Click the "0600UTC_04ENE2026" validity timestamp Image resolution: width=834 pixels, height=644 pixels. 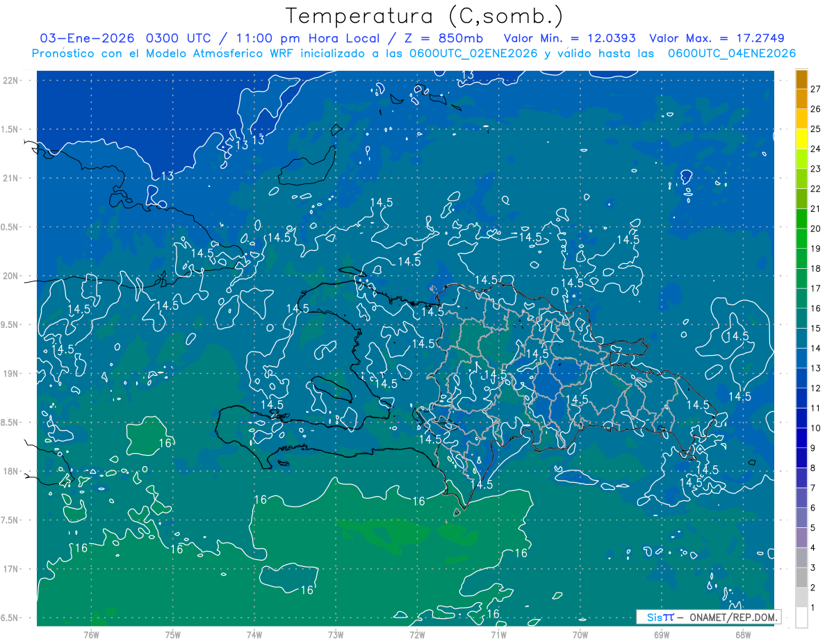pos(732,53)
